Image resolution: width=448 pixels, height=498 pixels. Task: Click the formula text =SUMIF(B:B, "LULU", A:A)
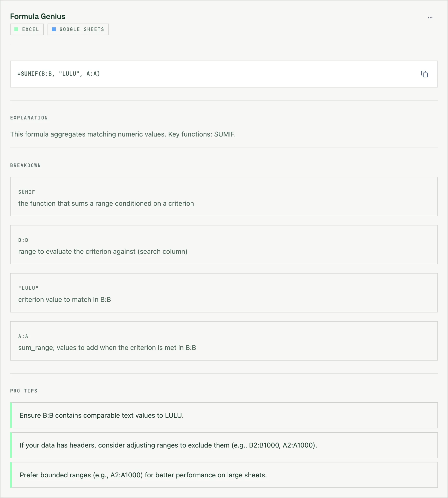click(x=59, y=74)
